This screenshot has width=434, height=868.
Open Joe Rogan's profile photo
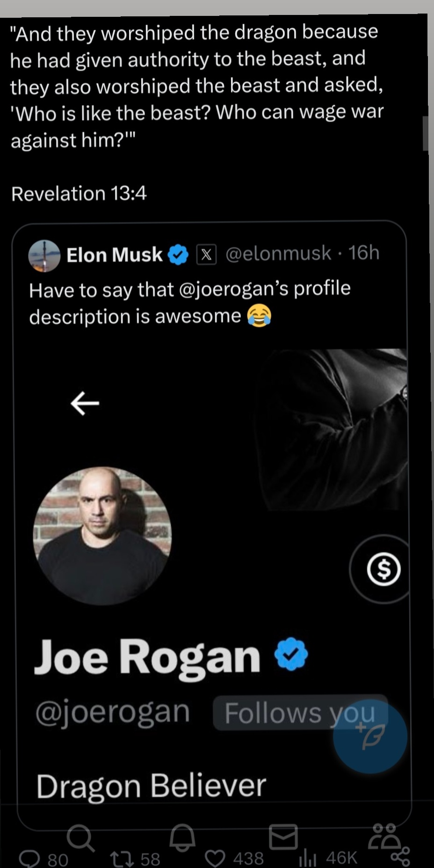click(x=102, y=536)
